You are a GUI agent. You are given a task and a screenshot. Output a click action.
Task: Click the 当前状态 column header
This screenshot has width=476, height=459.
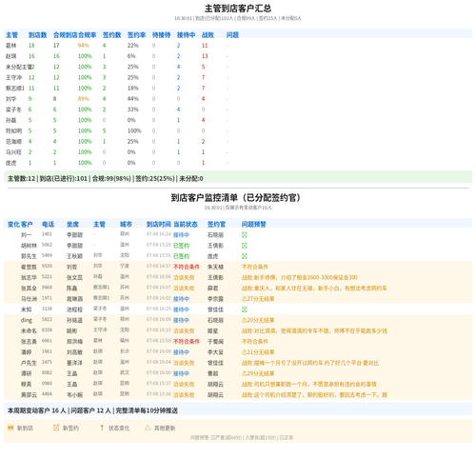(x=186, y=224)
